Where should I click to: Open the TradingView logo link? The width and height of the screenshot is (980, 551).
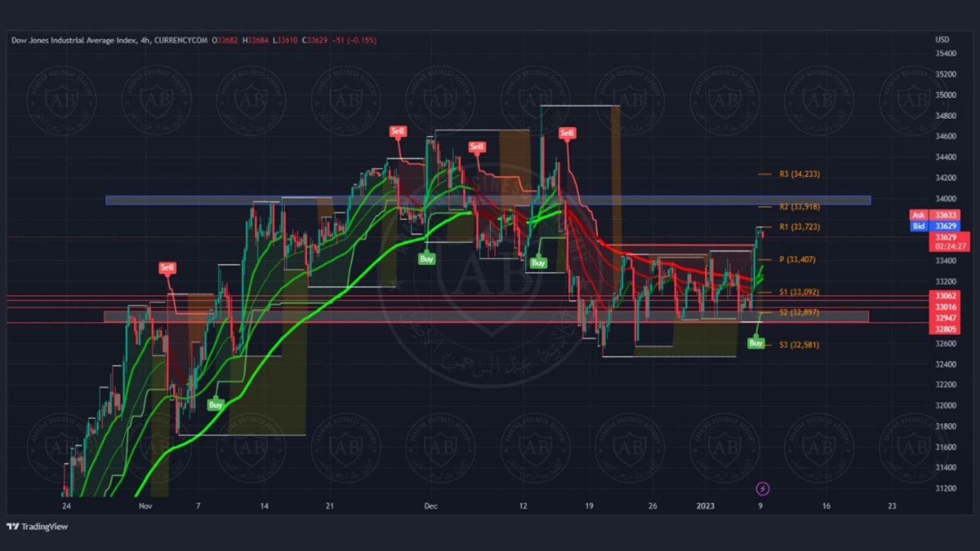[x=37, y=526]
